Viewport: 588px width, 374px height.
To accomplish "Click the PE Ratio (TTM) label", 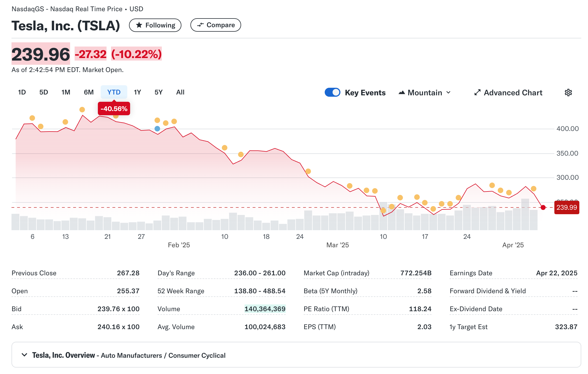I will tap(326, 309).
